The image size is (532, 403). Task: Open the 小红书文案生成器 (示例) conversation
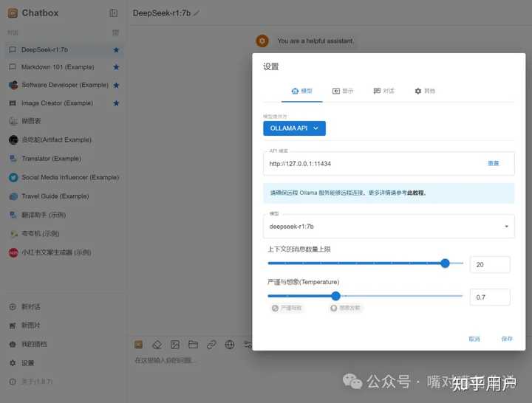click(64, 252)
